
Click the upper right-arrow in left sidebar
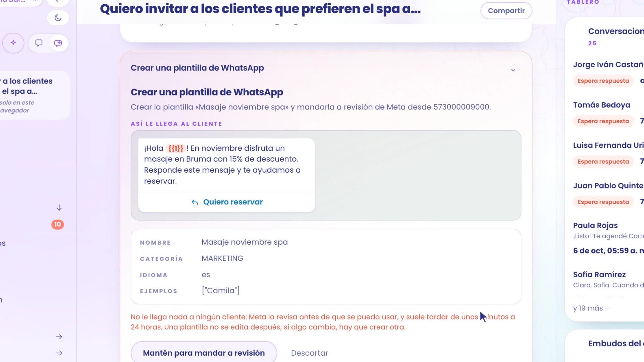pos(59,337)
